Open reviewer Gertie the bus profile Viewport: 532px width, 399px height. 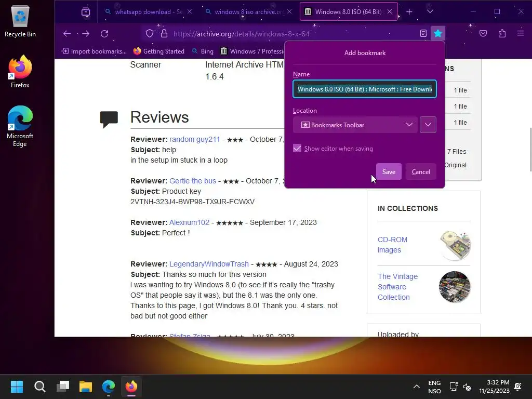[x=192, y=181]
